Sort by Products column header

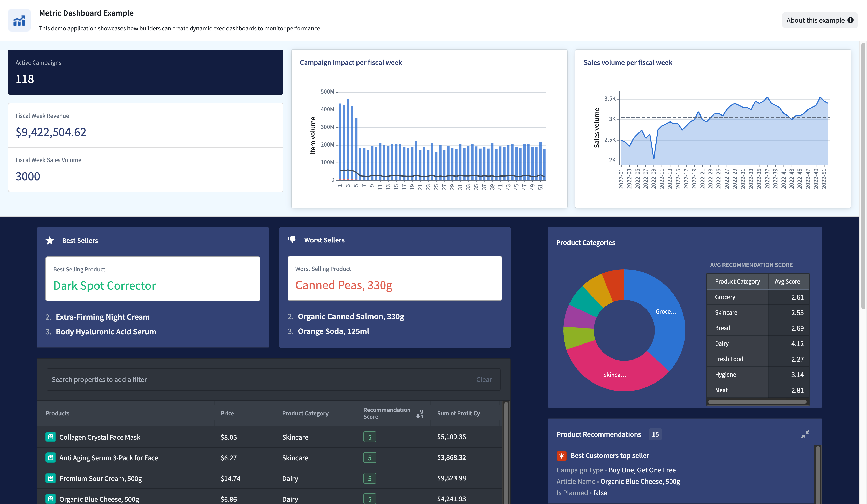(57, 413)
